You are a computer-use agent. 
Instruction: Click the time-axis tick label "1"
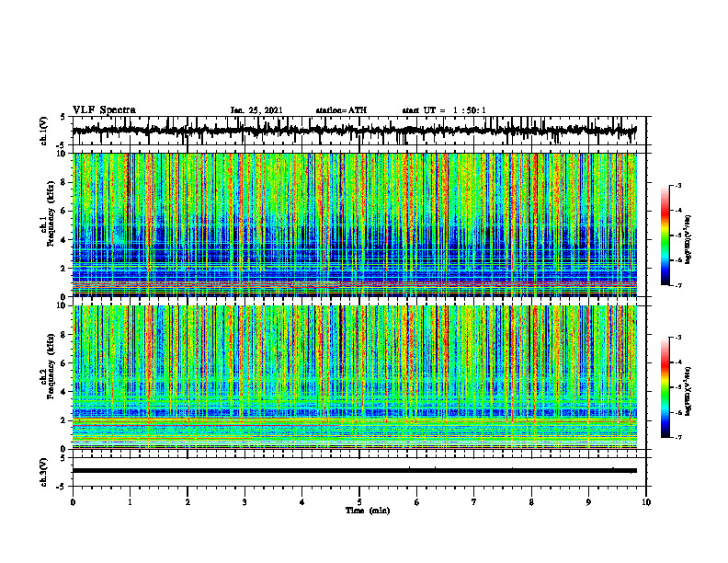pos(130,502)
